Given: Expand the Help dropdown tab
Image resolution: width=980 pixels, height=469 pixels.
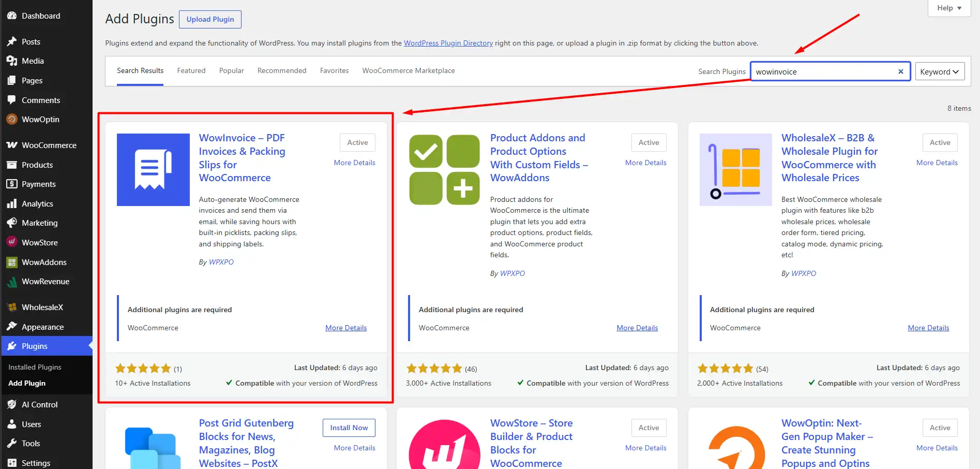Looking at the screenshot, I should pyautogui.click(x=949, y=8).
